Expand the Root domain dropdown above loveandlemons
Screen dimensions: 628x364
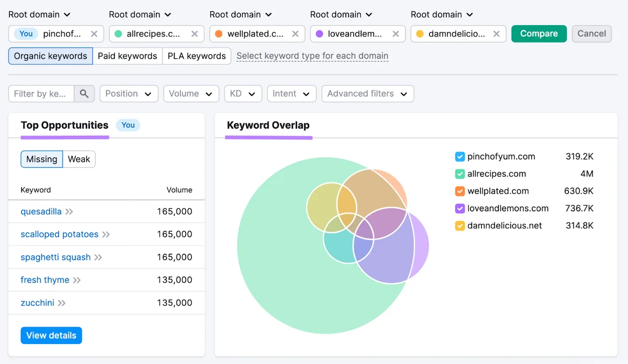coord(341,14)
